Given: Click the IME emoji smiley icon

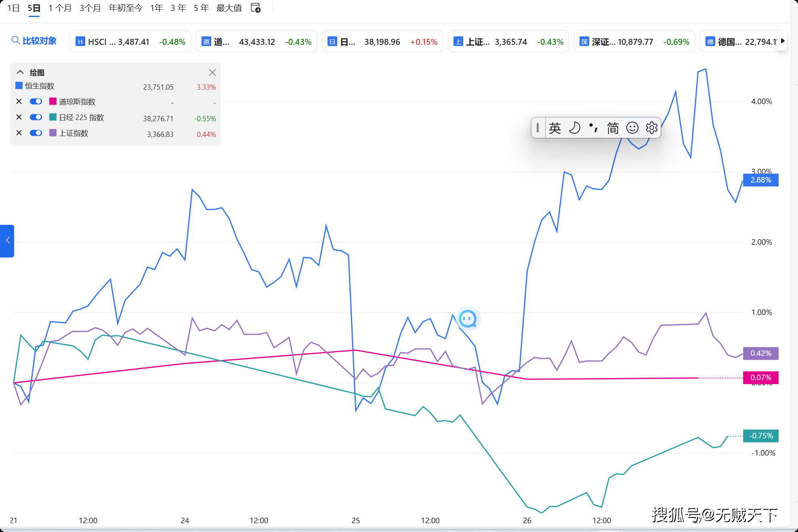Looking at the screenshot, I should pos(632,128).
